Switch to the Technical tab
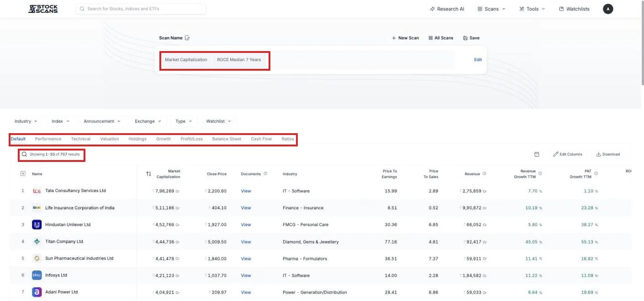 [81, 139]
